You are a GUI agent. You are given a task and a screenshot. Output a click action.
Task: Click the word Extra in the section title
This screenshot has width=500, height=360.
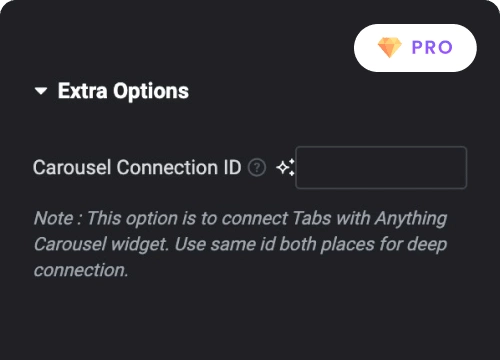(83, 91)
